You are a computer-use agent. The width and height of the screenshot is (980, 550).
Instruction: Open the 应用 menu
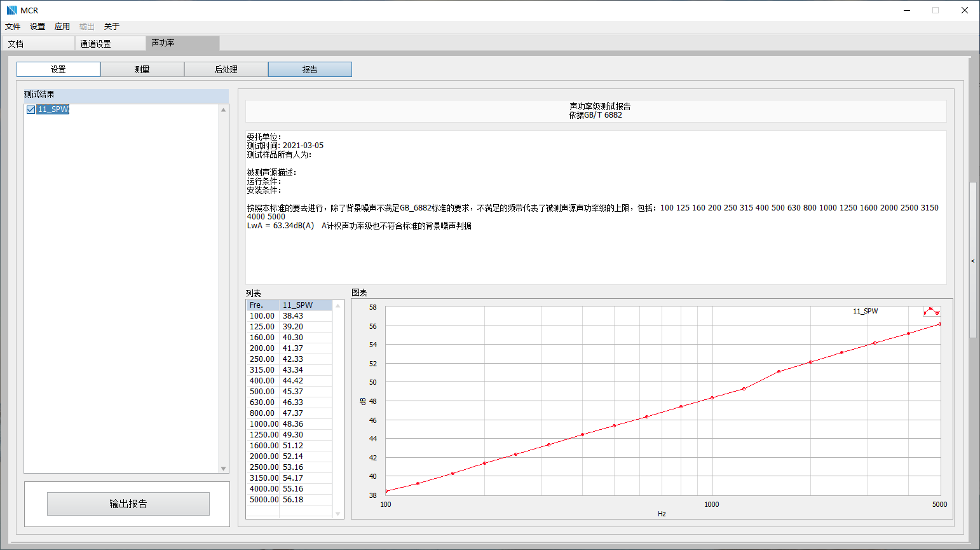[62, 27]
